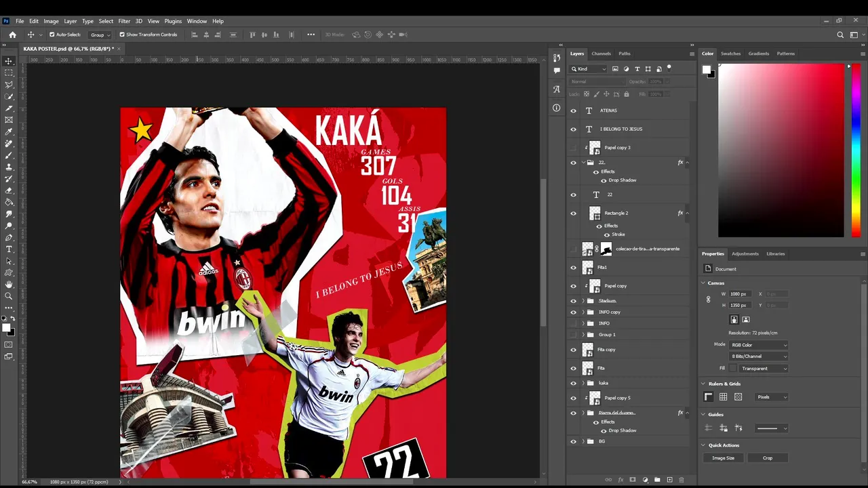Open the Auto-Select Group dropdown

[x=100, y=35]
